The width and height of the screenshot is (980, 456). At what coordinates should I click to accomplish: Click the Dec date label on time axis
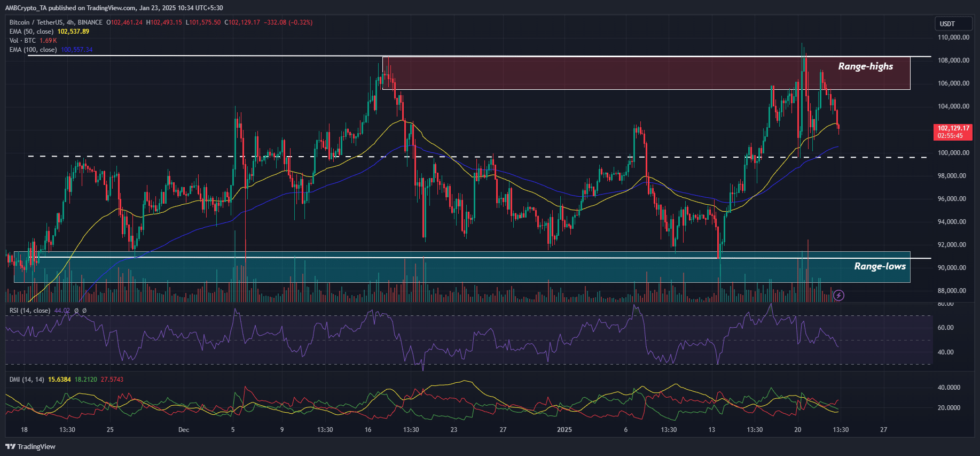click(184, 430)
